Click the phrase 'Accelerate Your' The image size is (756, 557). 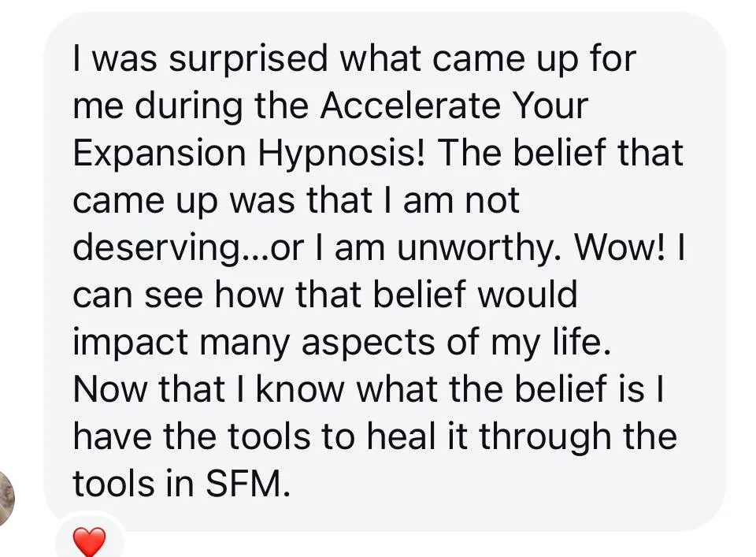pyautogui.click(x=454, y=106)
